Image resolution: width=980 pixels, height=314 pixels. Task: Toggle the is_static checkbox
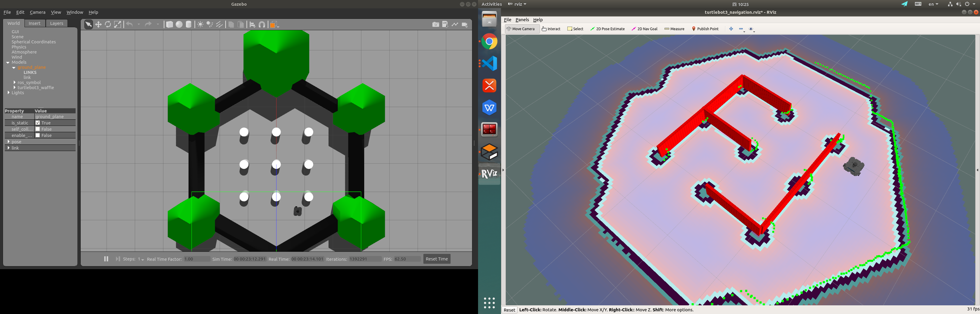click(x=38, y=123)
